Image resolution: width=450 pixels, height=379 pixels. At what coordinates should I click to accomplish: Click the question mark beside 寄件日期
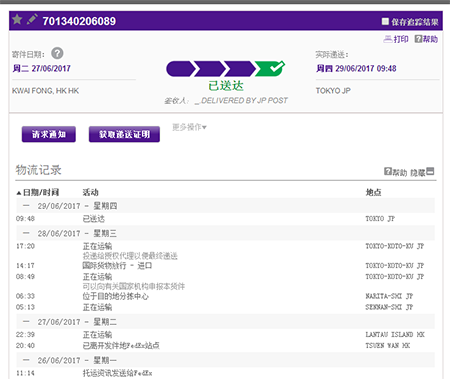pyautogui.click(x=57, y=53)
